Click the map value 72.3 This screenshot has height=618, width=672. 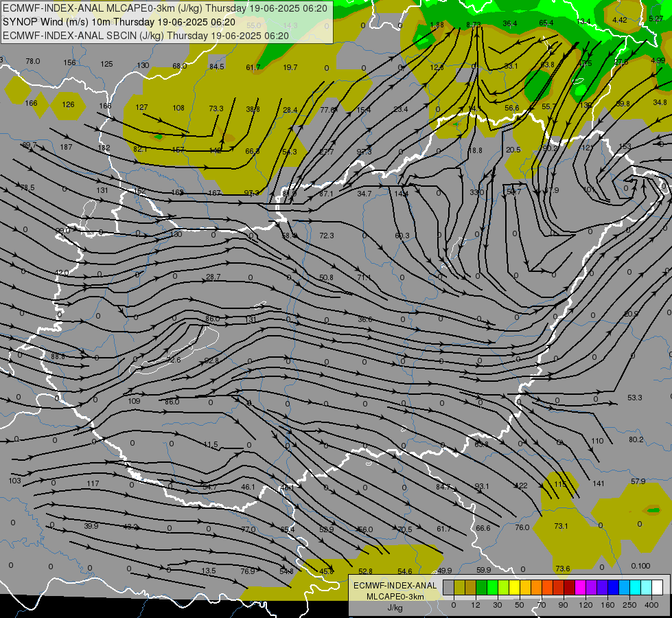tap(327, 236)
